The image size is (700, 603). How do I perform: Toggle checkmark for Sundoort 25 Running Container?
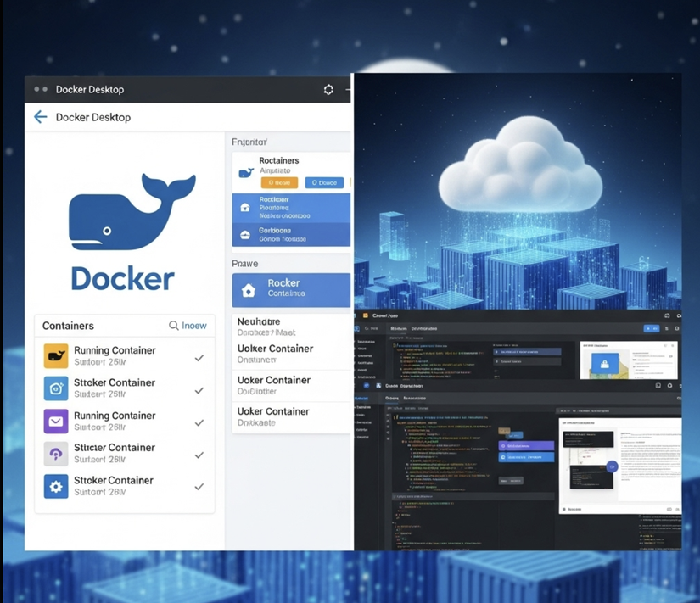pyautogui.click(x=199, y=358)
